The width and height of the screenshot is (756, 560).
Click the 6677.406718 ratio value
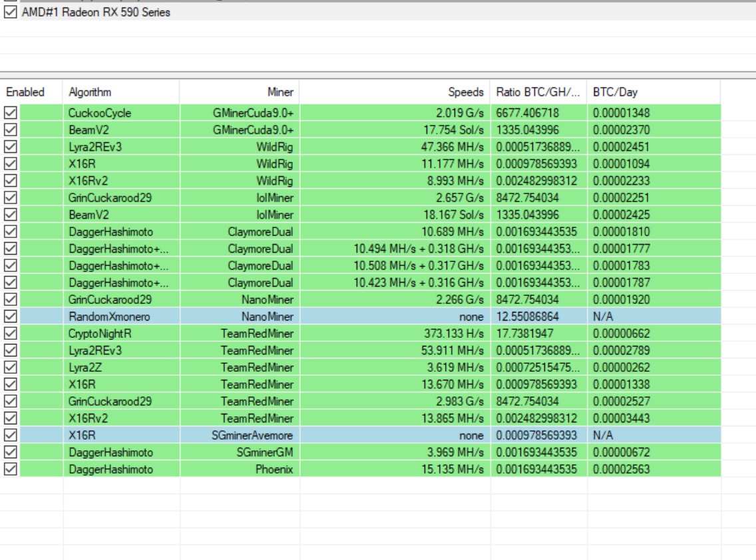528,113
